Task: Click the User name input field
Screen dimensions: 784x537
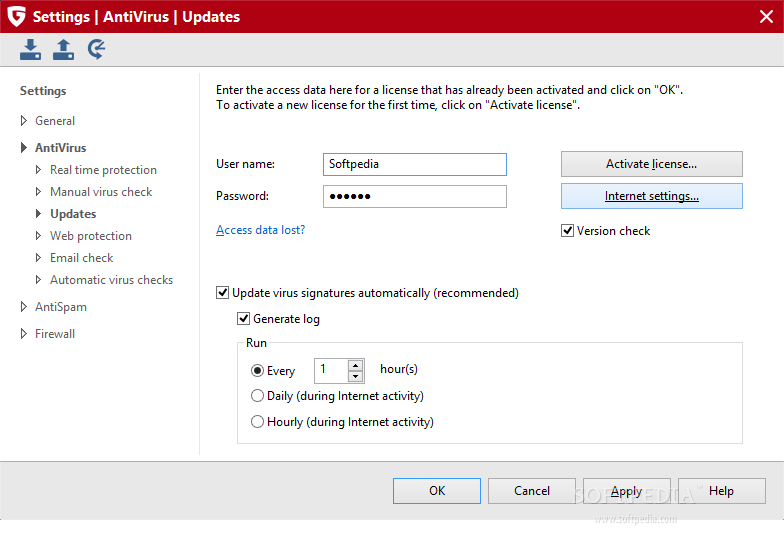Action: click(x=414, y=164)
